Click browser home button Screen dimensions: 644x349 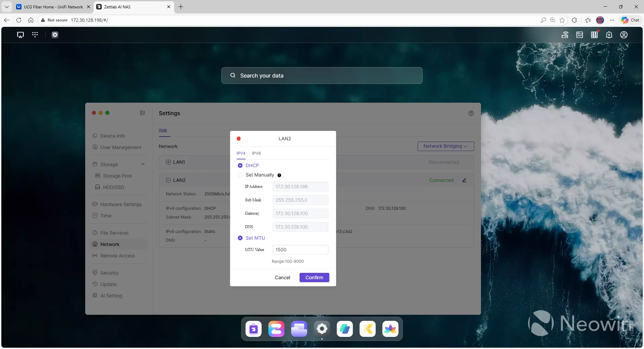click(x=31, y=20)
